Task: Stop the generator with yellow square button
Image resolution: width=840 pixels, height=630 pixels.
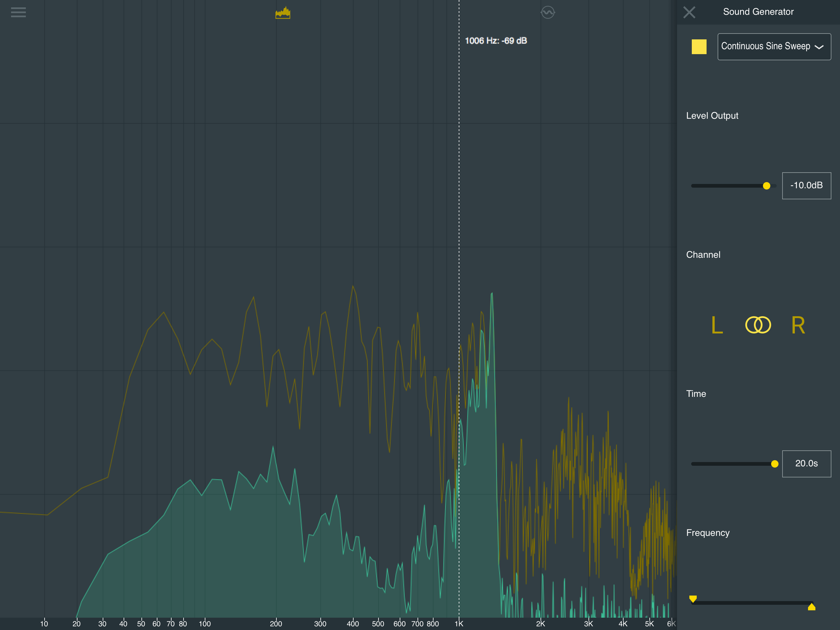Action: [699, 47]
